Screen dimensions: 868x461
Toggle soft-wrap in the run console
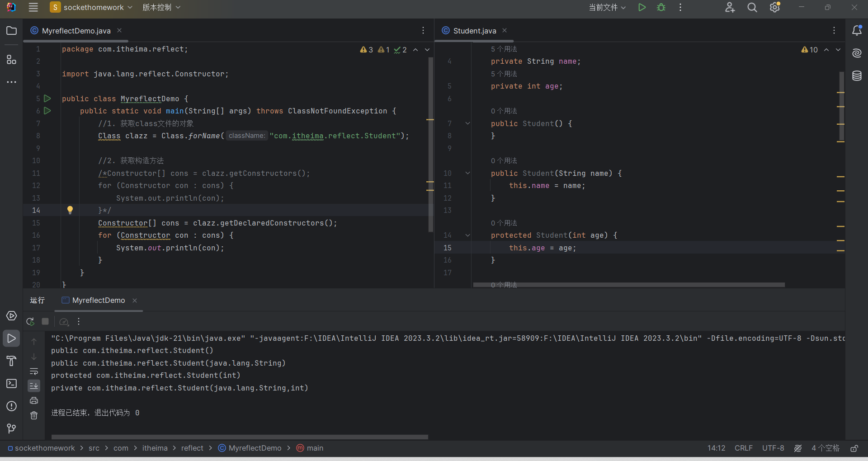click(34, 372)
